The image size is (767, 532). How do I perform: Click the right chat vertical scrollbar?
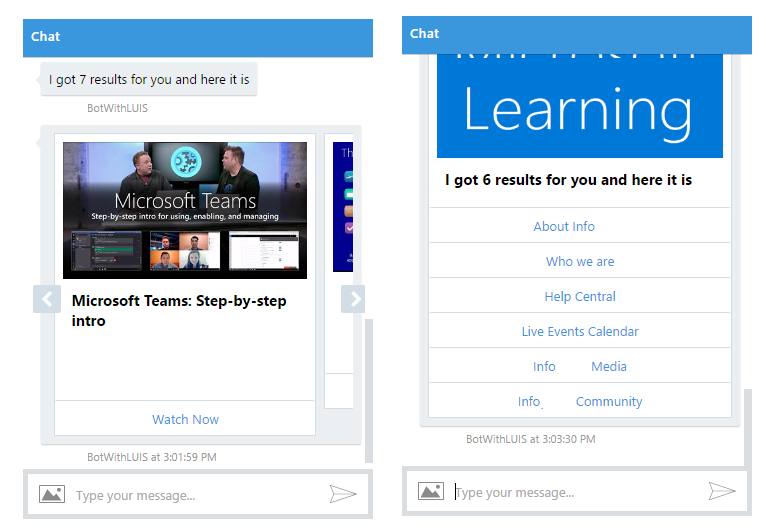(748, 428)
